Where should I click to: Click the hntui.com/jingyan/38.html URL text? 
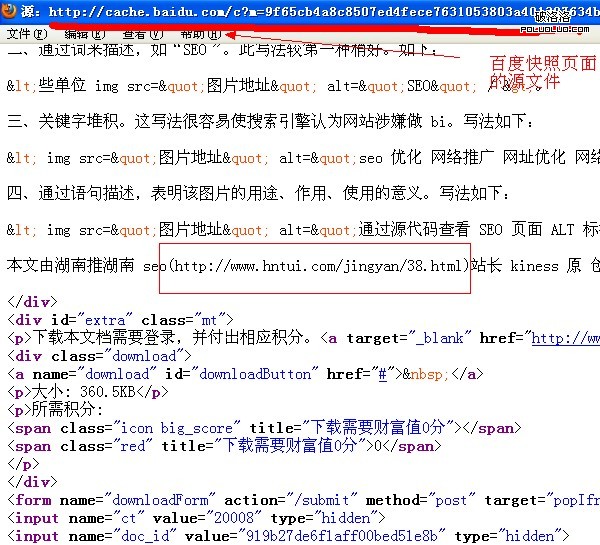tap(318, 265)
